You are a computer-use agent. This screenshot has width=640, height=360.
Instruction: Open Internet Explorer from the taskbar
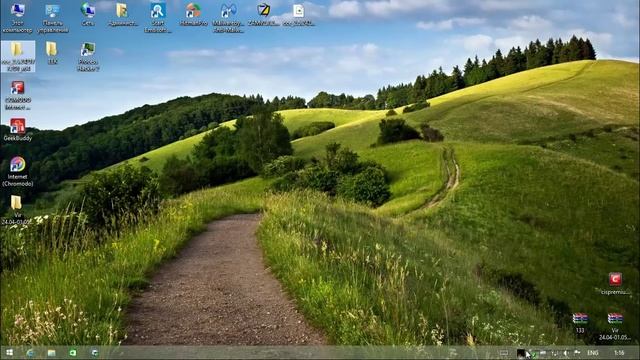(x=30, y=353)
